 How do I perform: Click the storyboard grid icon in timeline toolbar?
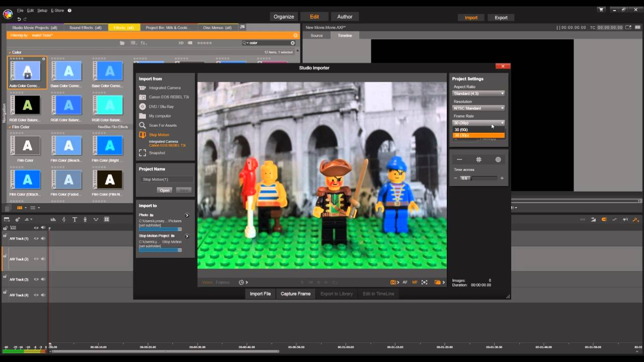pos(107,219)
